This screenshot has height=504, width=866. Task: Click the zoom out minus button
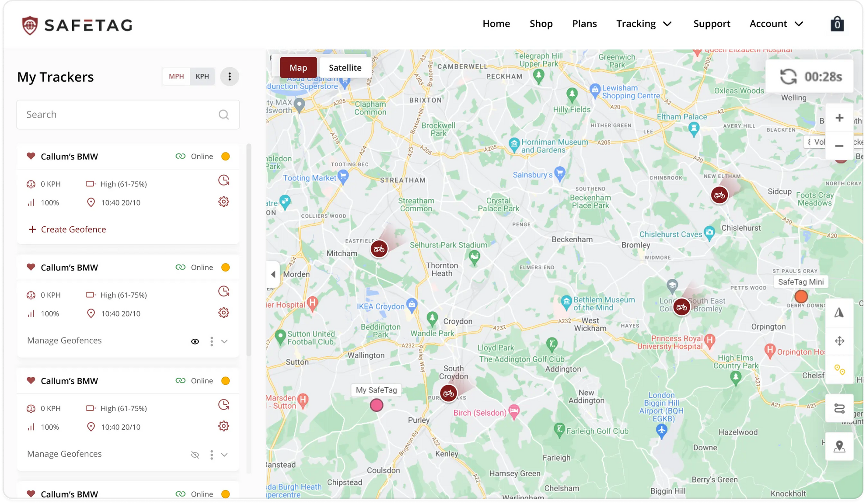[839, 146]
